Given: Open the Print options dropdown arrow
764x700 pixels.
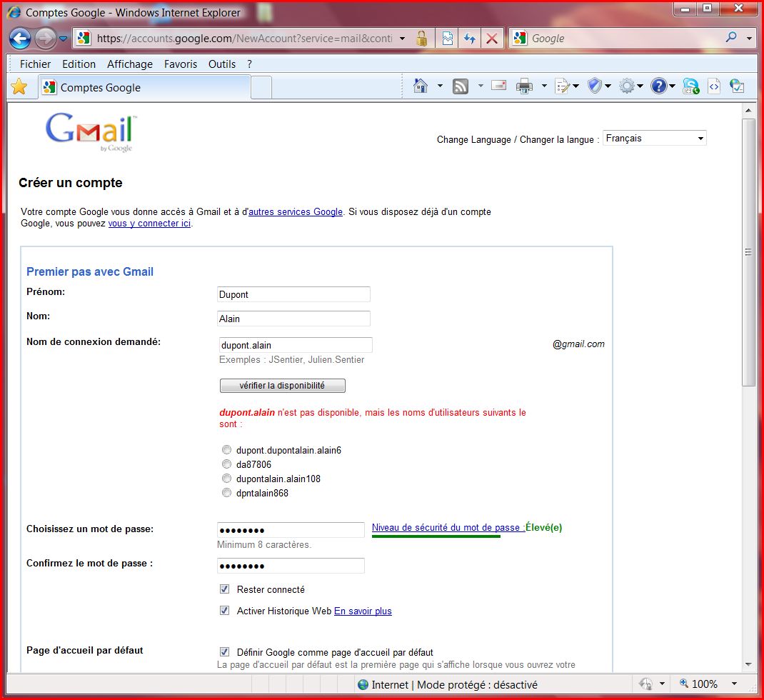Looking at the screenshot, I should coord(544,86).
